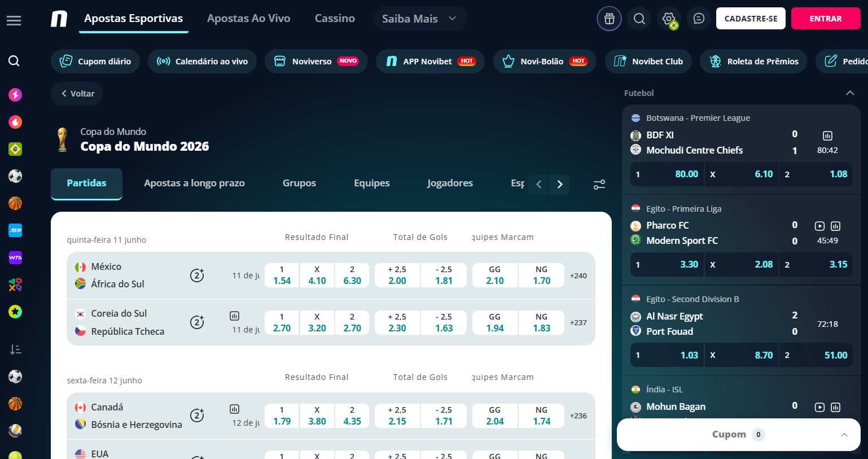Click the pink lightning bolt sidebar icon

pos(15,94)
